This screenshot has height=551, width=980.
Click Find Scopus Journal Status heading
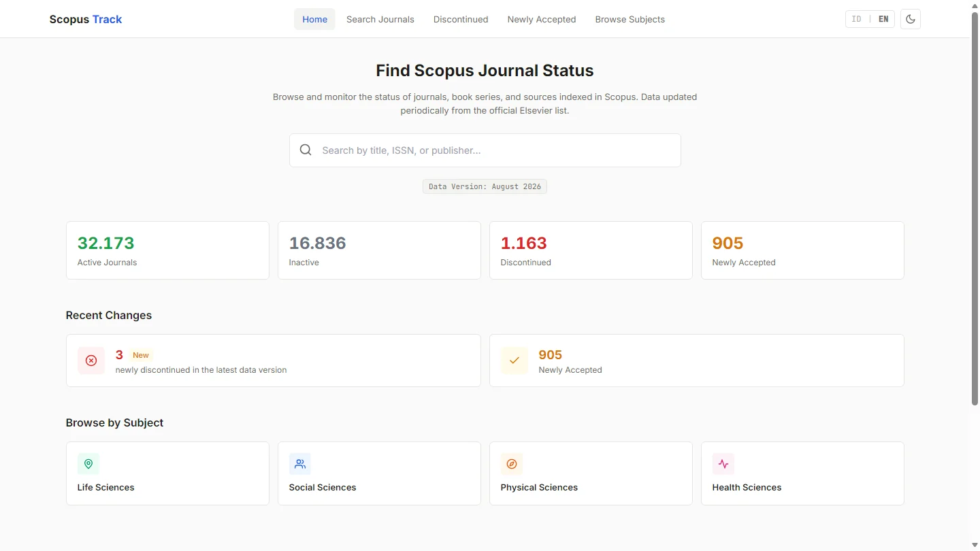[x=485, y=71]
